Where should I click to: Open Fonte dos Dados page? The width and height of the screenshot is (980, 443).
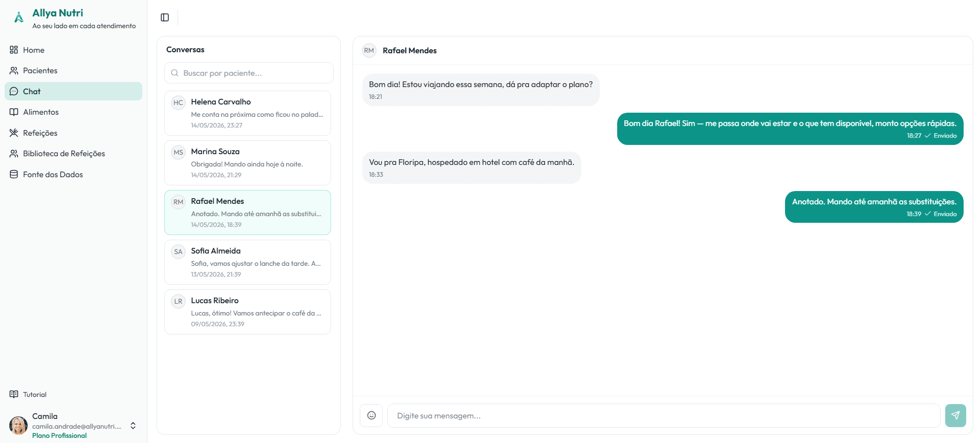pyautogui.click(x=73, y=174)
